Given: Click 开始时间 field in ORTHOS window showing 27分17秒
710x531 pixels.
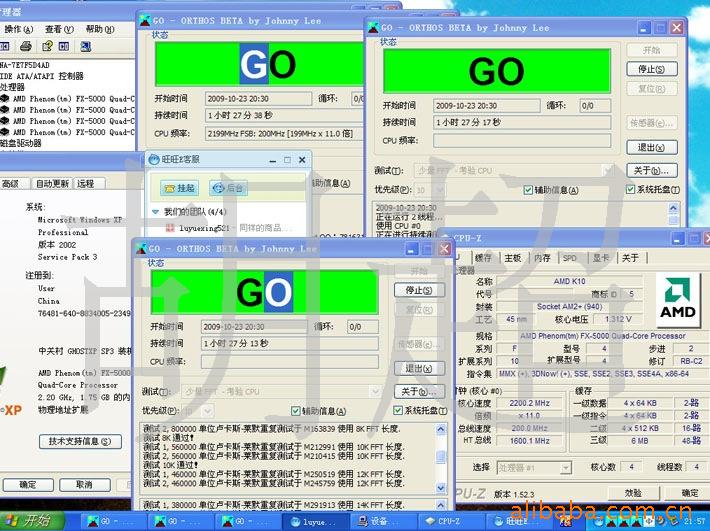Looking at the screenshot, I should pyautogui.click(x=486, y=105).
